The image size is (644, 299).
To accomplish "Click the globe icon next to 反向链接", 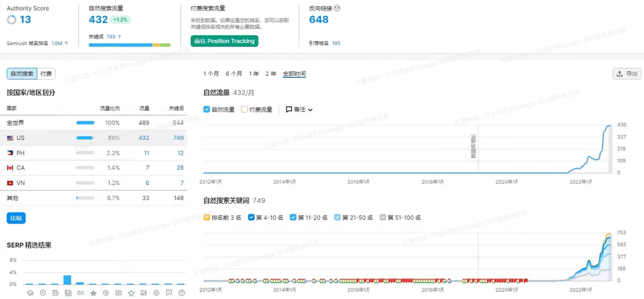I will tap(337, 8).
